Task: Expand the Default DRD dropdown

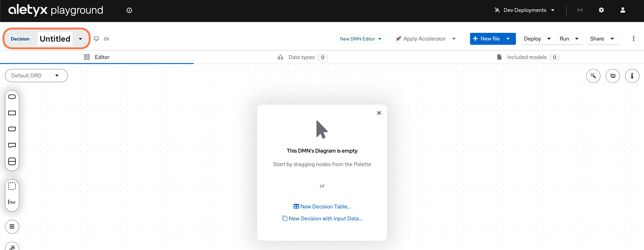Action: [x=36, y=76]
